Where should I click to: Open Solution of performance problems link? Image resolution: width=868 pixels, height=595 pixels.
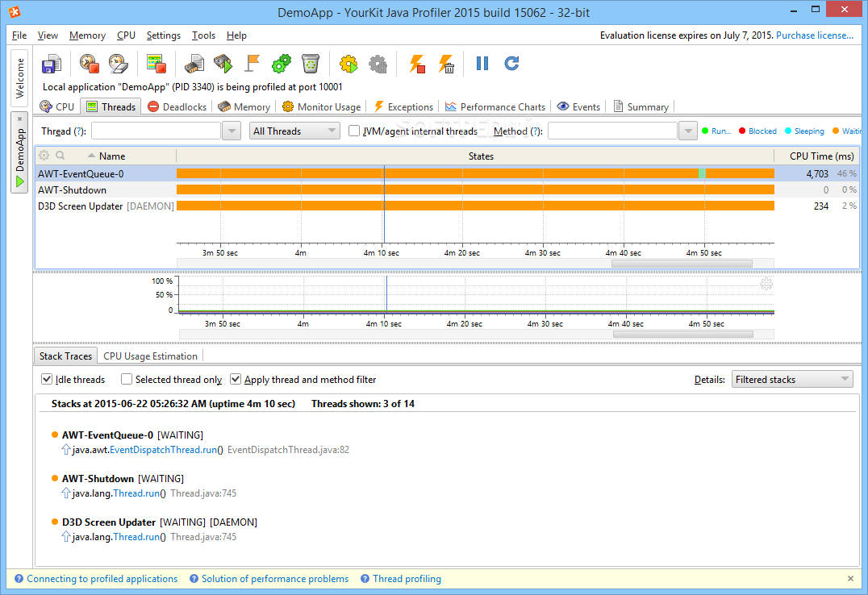coord(274,578)
